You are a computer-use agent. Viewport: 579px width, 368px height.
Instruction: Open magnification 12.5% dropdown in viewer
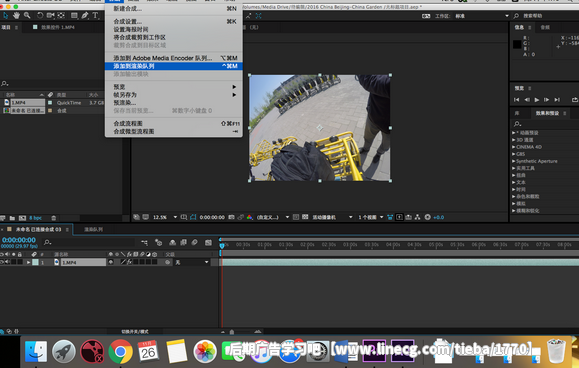click(x=165, y=217)
